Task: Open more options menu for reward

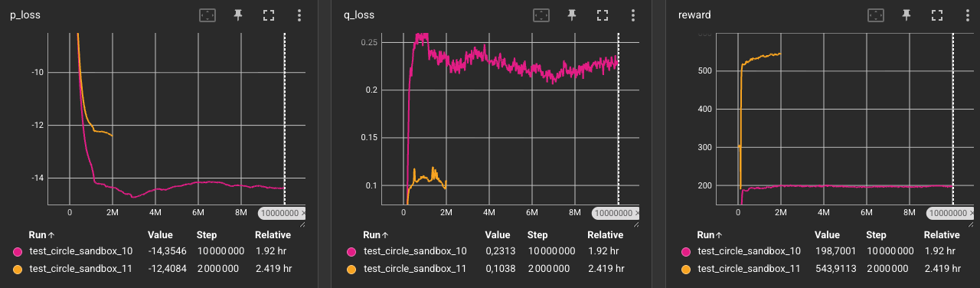Action: click(x=967, y=15)
